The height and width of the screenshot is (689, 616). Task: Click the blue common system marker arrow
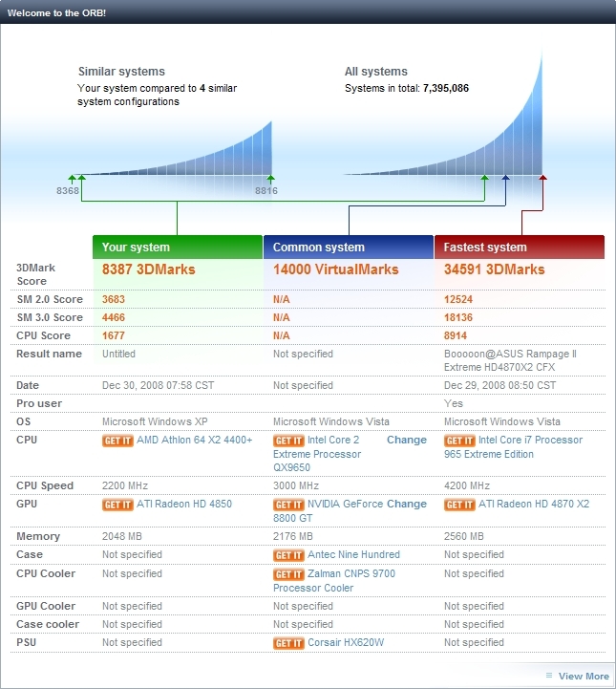point(505,178)
